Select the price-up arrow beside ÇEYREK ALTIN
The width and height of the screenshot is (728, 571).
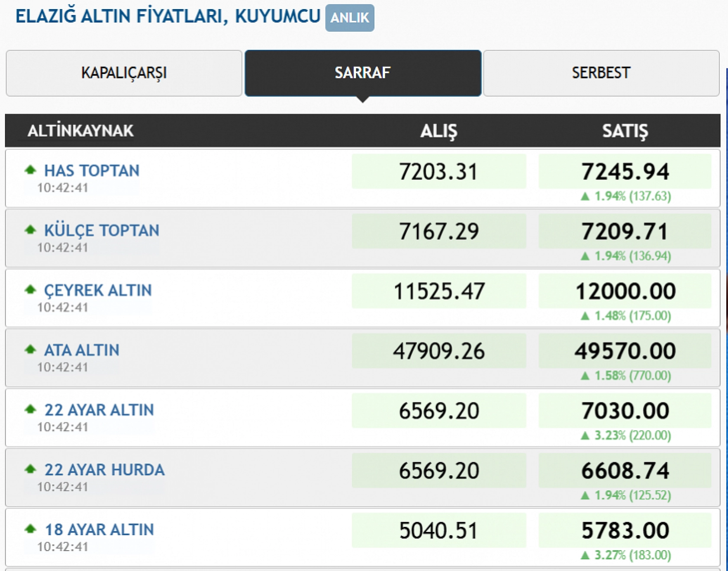(x=29, y=290)
